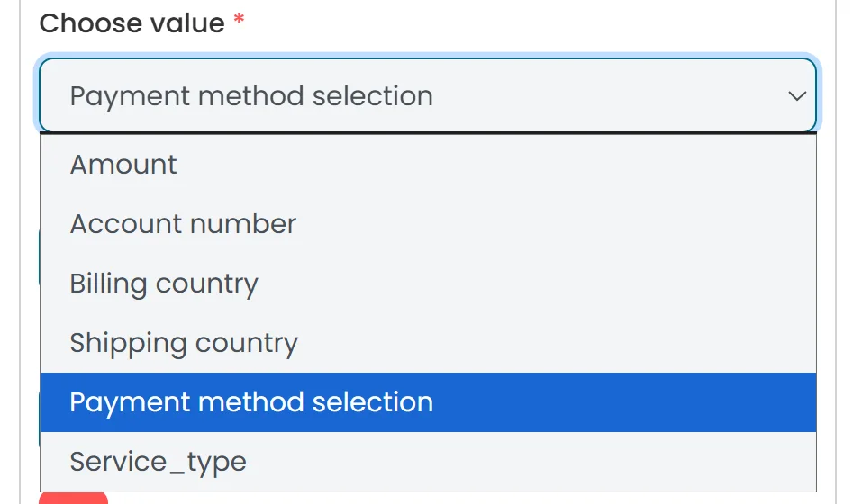Click the teal element left of highlighted option
Viewport: 853px width, 504px height.
(38, 418)
